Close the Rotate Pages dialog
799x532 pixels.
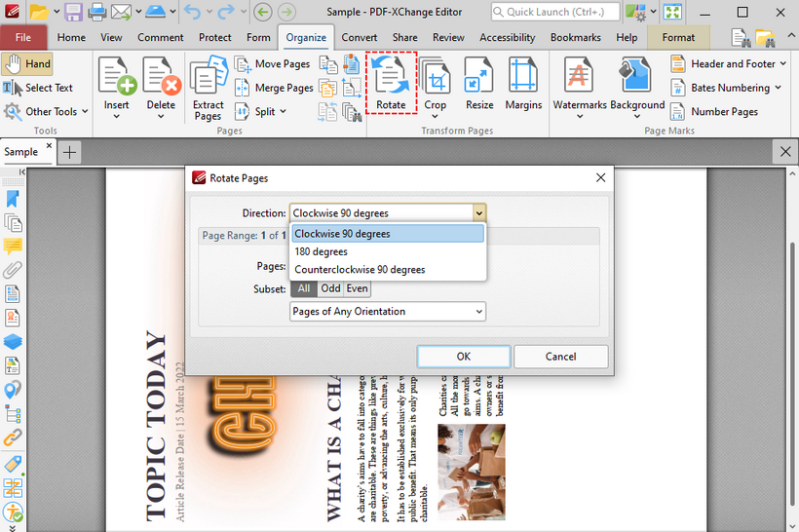click(x=601, y=177)
